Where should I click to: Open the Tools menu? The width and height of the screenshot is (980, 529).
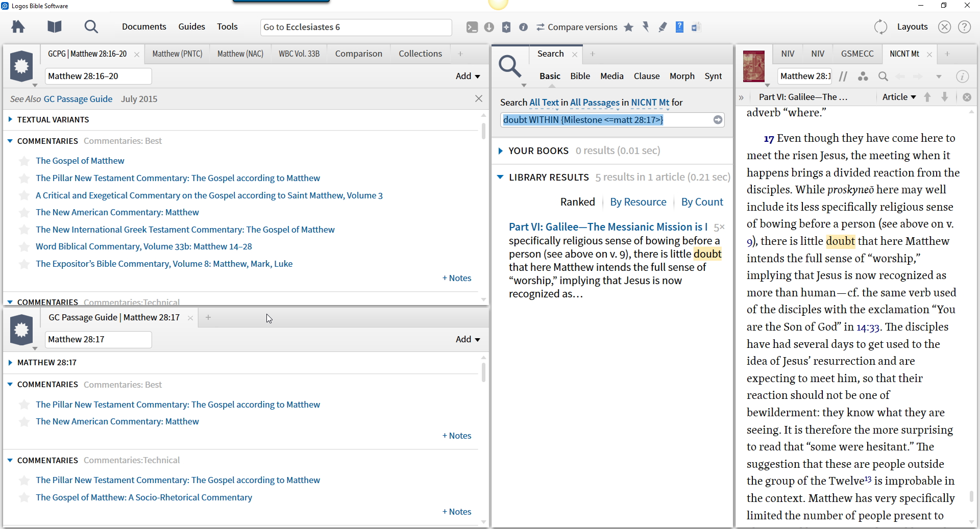pyautogui.click(x=227, y=27)
